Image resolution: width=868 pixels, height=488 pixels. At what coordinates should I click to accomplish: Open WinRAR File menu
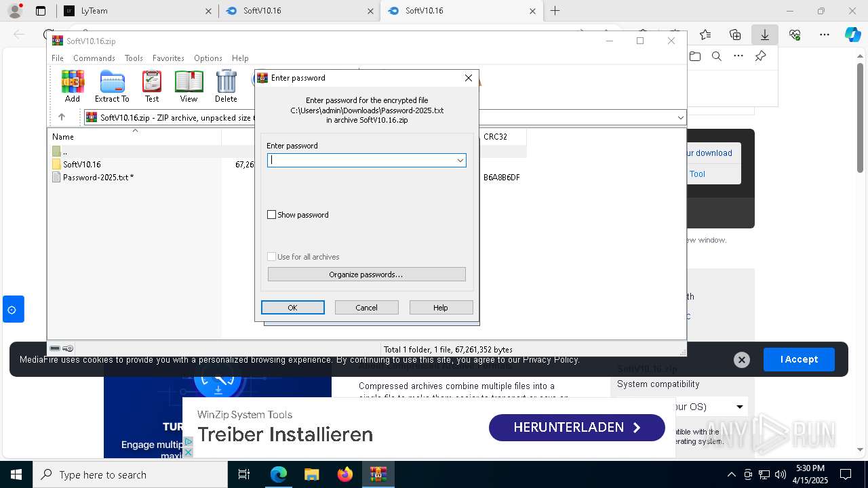(x=58, y=58)
